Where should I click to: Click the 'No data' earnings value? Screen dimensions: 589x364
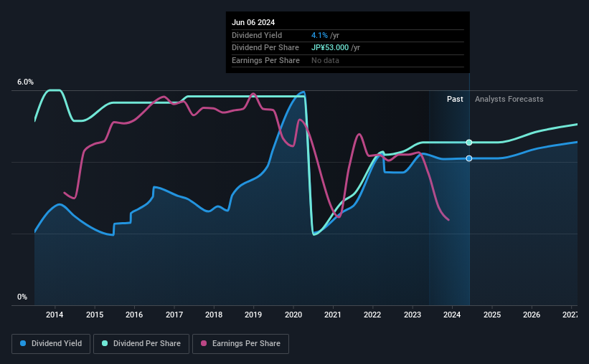point(325,60)
